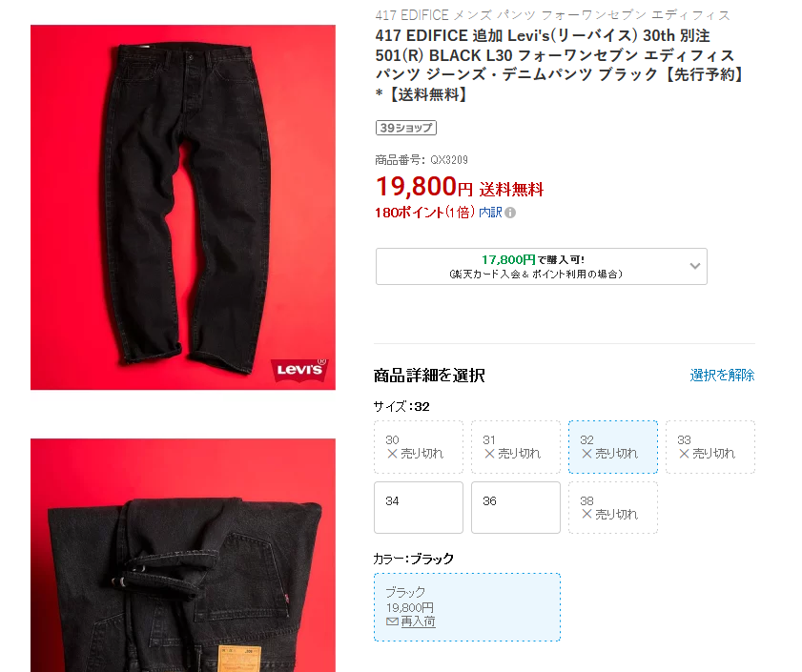Click the 417 EDIFICE product title
This screenshot has height=672, width=802.
[x=559, y=65]
